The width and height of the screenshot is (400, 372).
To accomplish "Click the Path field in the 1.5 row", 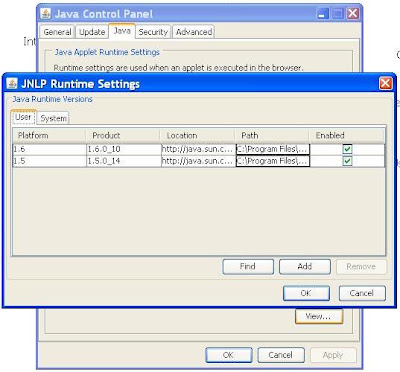I will [273, 161].
